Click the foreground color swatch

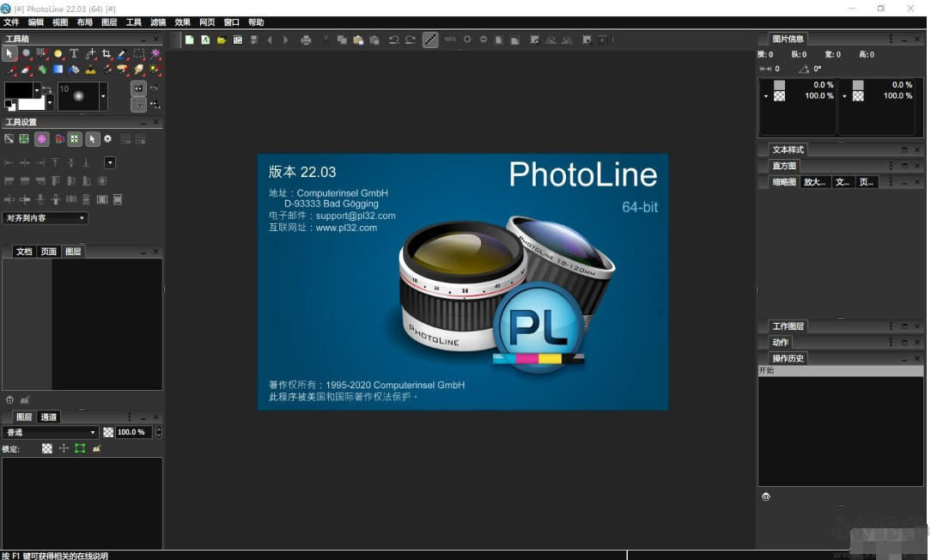pyautogui.click(x=17, y=90)
